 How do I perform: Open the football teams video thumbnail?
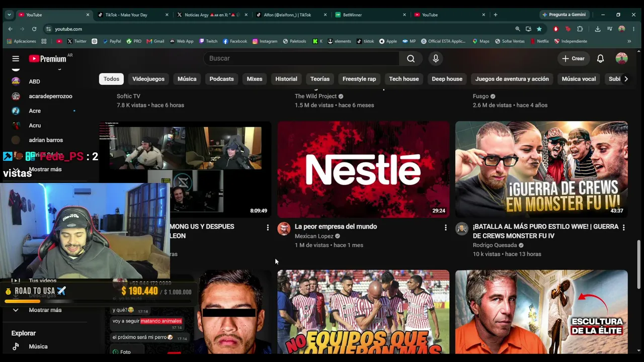click(363, 312)
